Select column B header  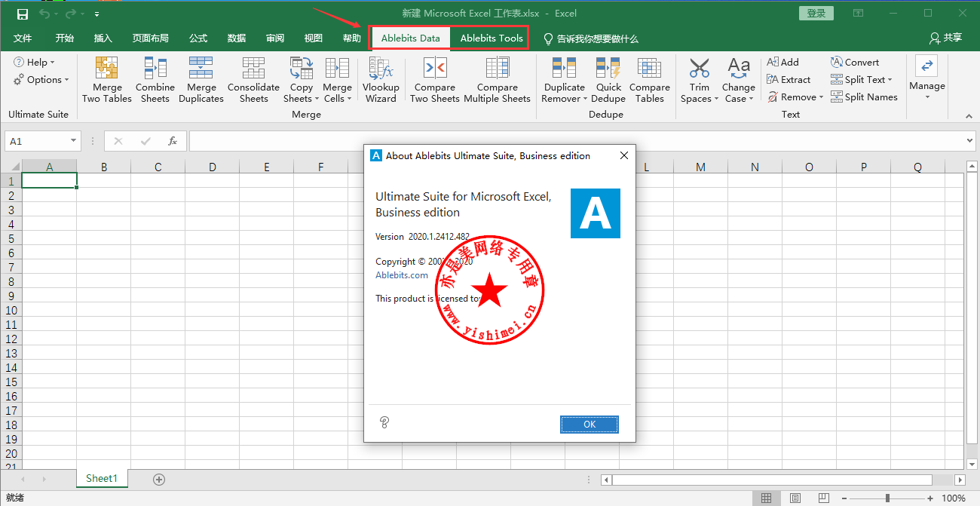pyautogui.click(x=104, y=167)
